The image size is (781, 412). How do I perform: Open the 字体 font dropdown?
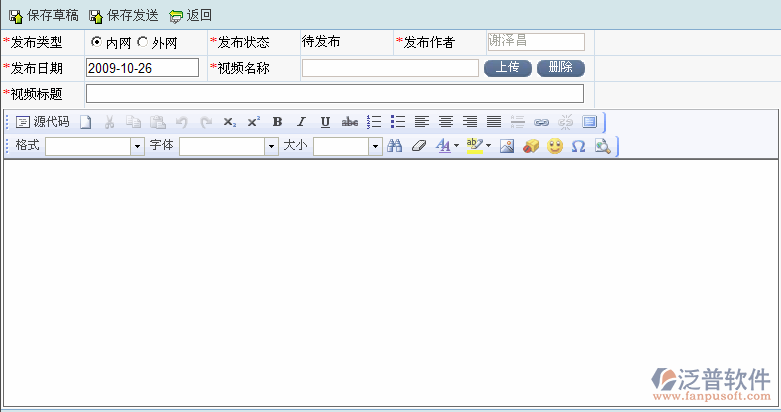(x=271, y=146)
